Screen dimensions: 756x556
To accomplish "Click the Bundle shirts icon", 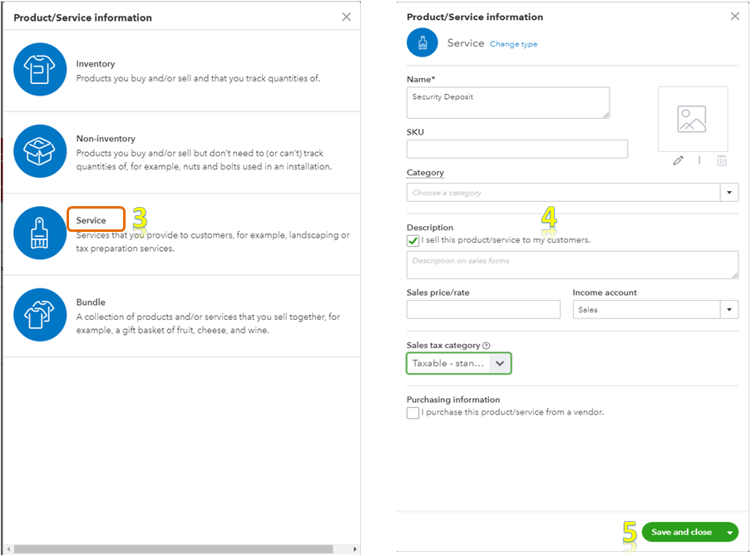I will [40, 315].
